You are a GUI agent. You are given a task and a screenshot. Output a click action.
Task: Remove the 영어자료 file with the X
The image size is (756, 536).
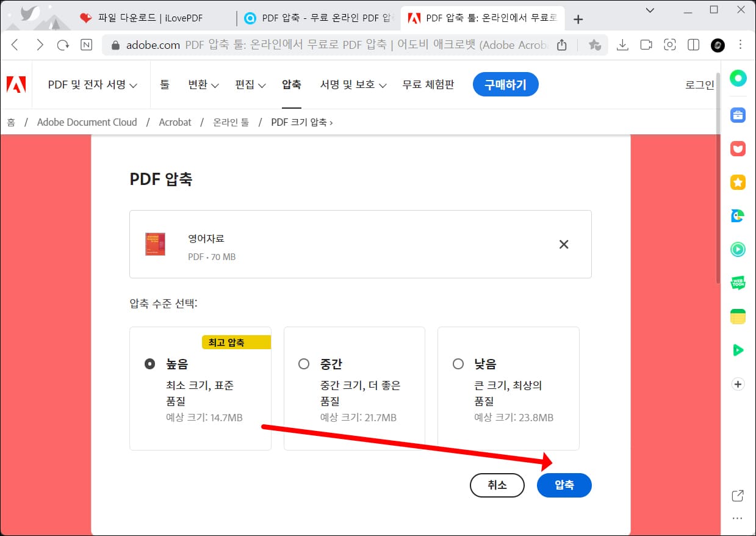[563, 244]
